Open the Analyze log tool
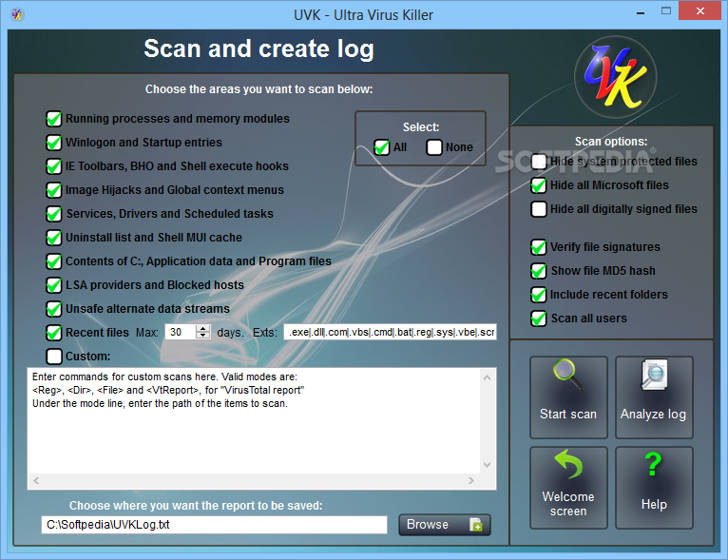The image size is (728, 560). point(654,397)
